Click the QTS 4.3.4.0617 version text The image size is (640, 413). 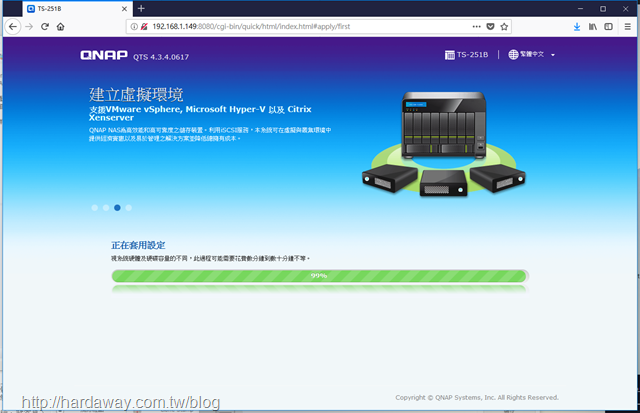coord(161,57)
